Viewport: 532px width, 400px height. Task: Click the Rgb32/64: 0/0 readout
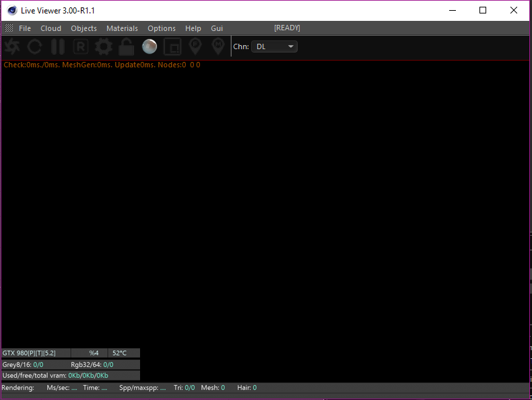click(x=92, y=365)
